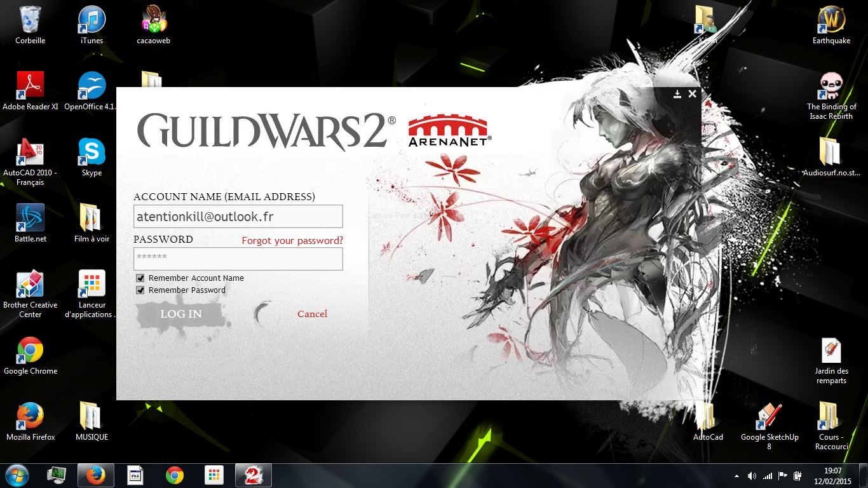Open AutoCAD 2010 Français shortcut
This screenshot has width=868, height=488.
click(30, 162)
